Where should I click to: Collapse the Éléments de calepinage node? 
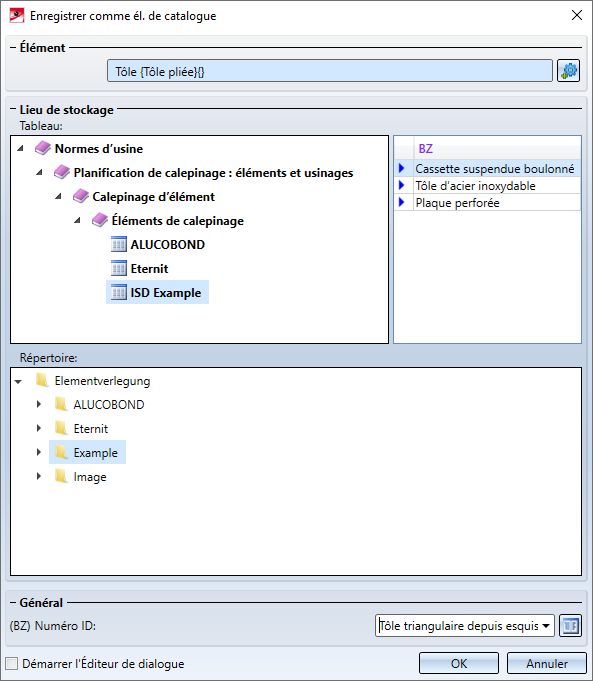(77, 220)
